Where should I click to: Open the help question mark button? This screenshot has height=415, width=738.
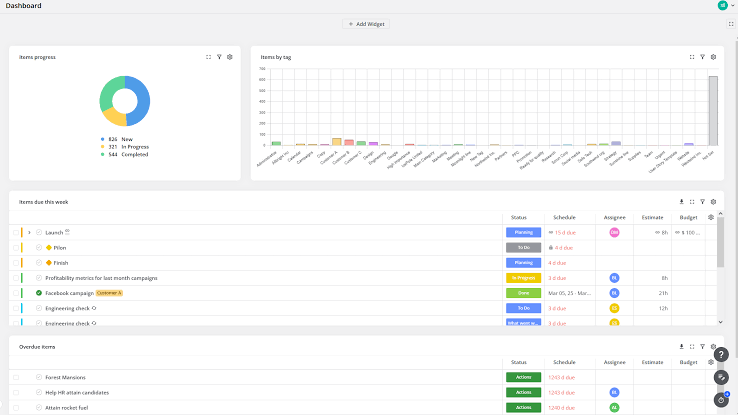721,355
